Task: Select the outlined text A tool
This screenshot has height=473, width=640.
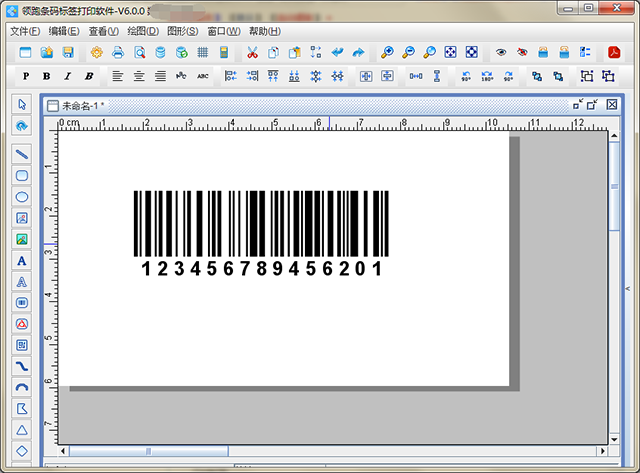Action: tap(22, 282)
